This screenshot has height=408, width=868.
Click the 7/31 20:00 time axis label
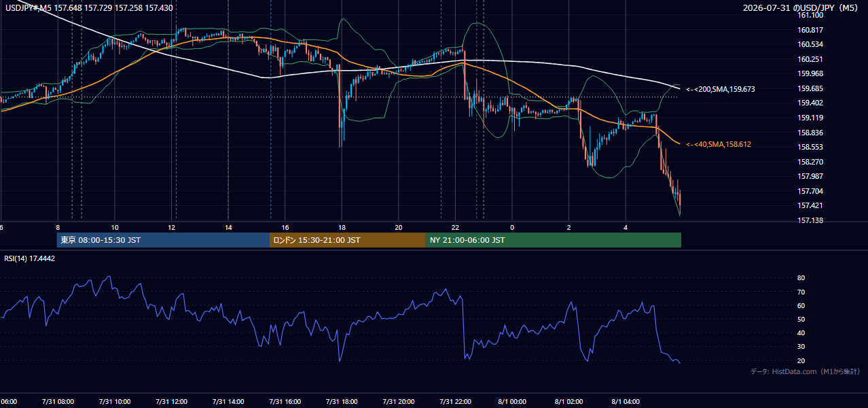(x=399, y=402)
